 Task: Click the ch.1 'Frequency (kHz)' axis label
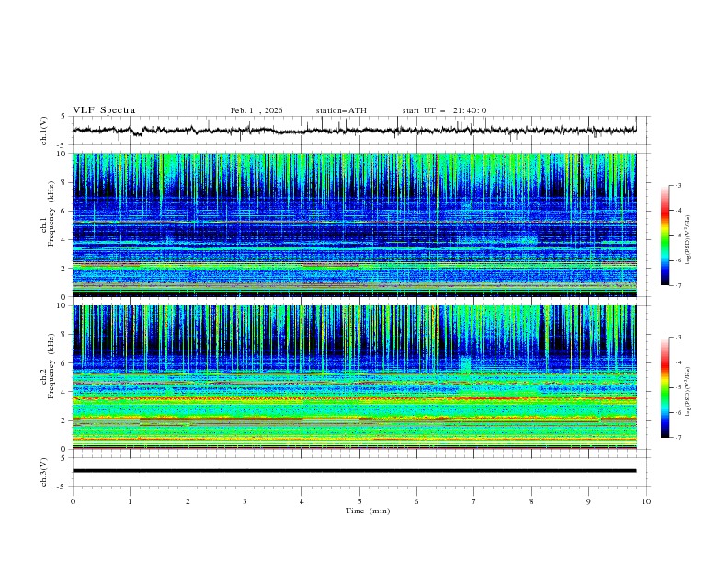pos(51,214)
